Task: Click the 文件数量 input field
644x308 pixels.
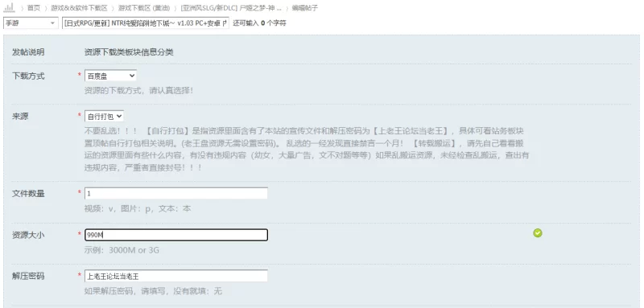Action: [175, 193]
